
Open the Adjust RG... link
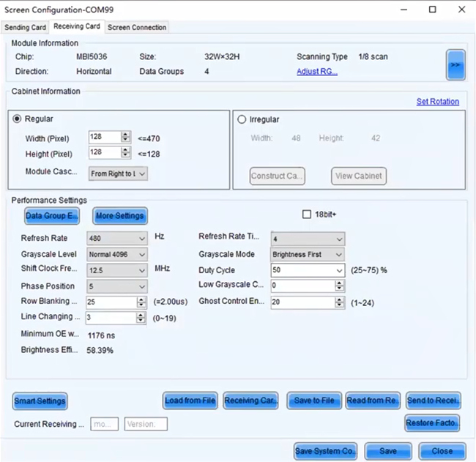(316, 72)
